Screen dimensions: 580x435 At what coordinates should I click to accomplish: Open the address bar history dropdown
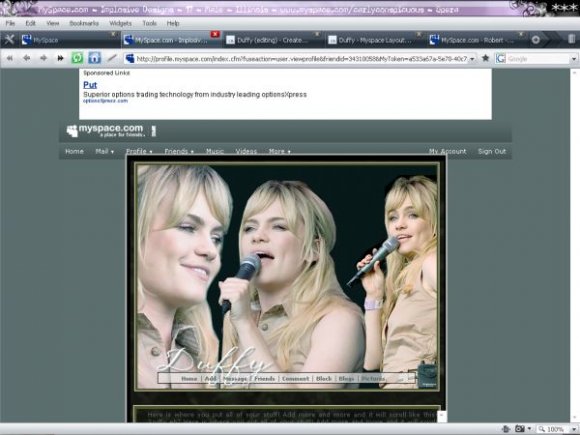click(472, 59)
